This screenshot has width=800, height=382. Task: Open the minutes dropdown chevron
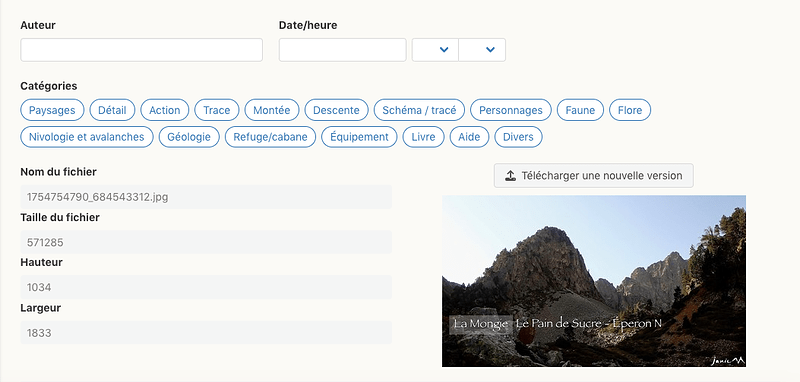pyautogui.click(x=490, y=49)
